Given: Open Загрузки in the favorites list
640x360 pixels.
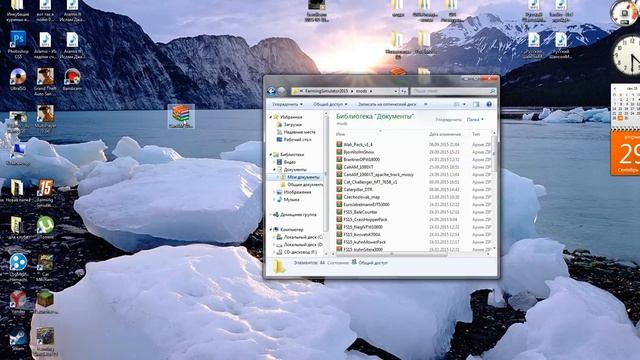Looking at the screenshot, I should pos(292,124).
